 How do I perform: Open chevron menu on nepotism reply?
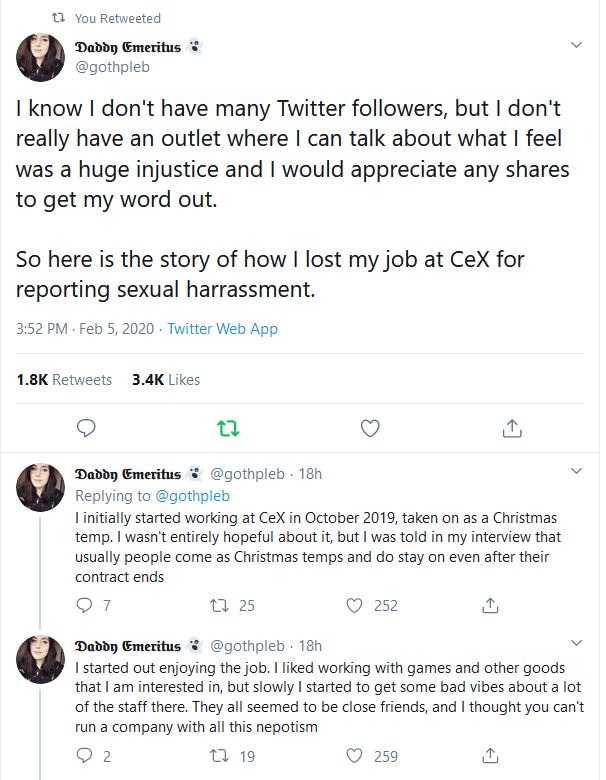[576, 643]
